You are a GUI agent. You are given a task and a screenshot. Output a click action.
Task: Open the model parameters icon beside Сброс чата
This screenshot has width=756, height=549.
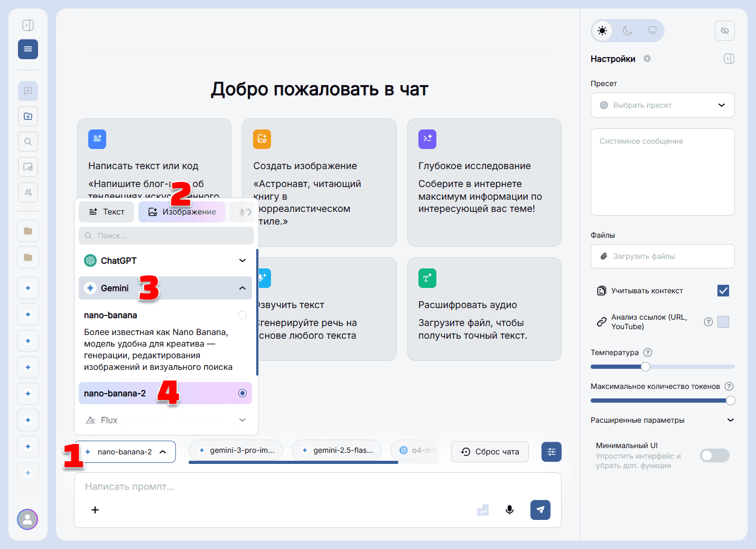(x=551, y=452)
